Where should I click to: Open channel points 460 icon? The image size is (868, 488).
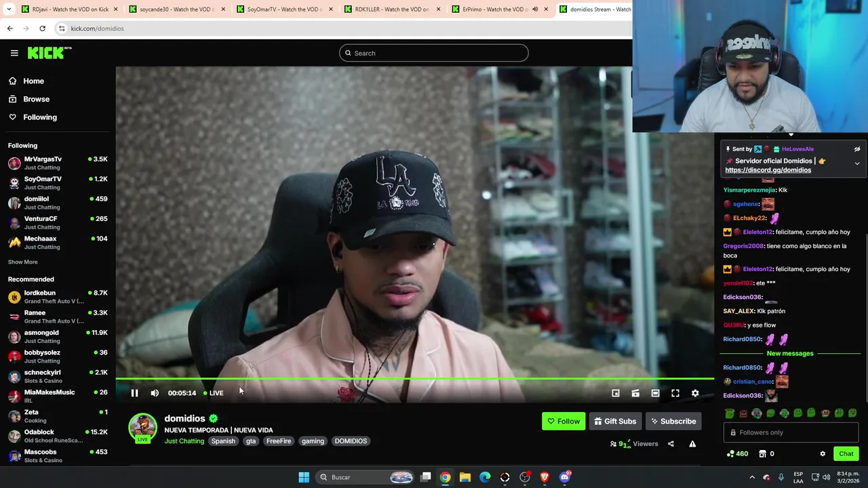point(737,454)
